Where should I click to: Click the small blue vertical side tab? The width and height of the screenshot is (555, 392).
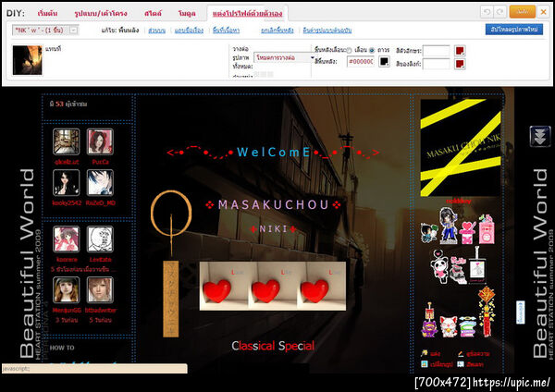pos(520,312)
